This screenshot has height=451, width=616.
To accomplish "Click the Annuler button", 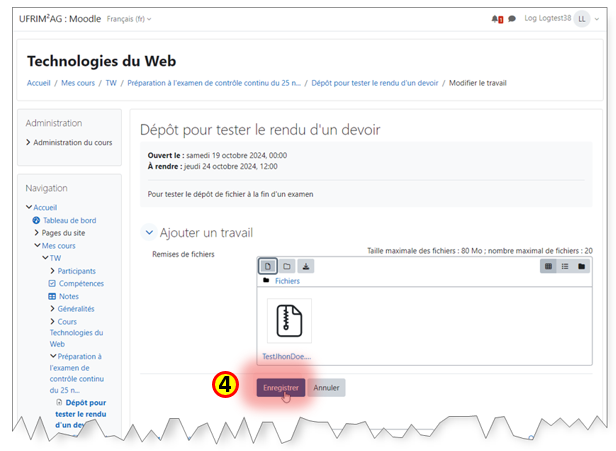I will (327, 387).
